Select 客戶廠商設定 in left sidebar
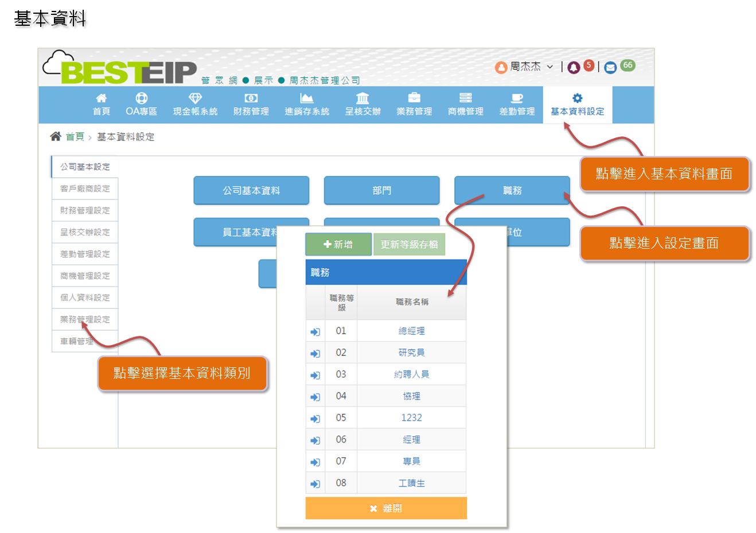Viewport: 756px width, 533px height. (85, 189)
